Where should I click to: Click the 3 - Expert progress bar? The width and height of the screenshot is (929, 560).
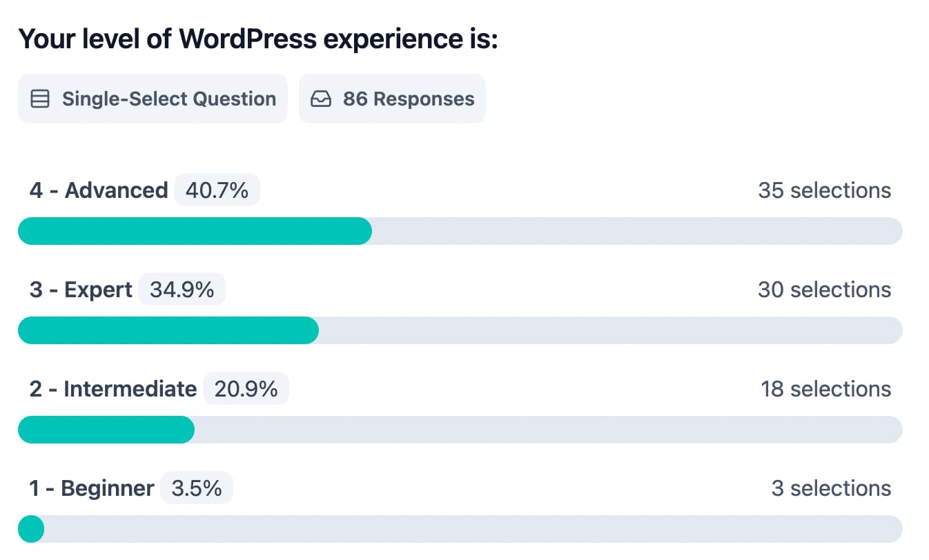click(460, 330)
